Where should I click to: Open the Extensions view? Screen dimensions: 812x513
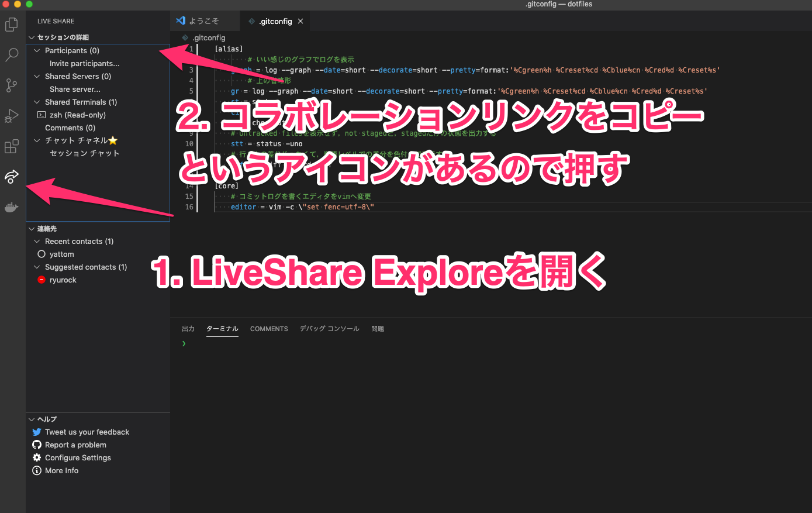point(11,146)
